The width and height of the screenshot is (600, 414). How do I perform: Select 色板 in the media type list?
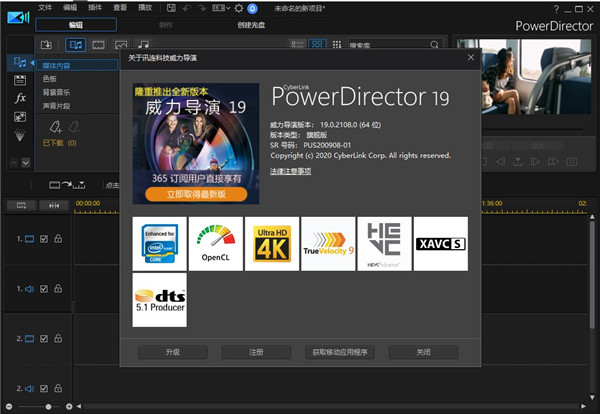tap(50, 78)
